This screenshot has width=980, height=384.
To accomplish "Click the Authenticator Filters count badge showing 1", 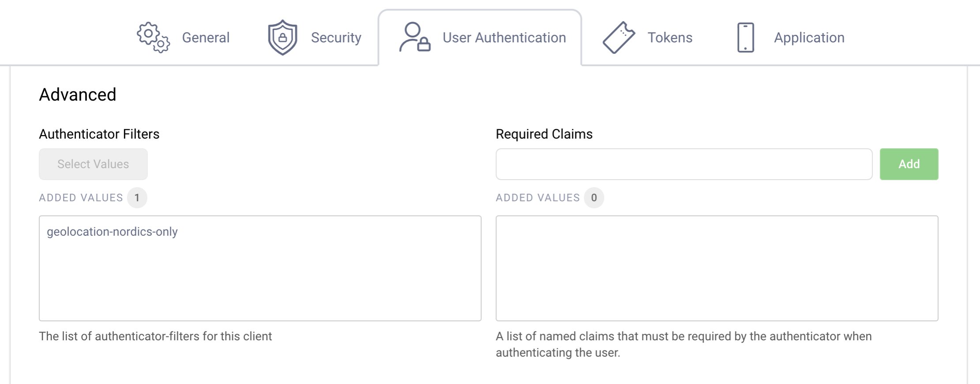I will tap(137, 198).
